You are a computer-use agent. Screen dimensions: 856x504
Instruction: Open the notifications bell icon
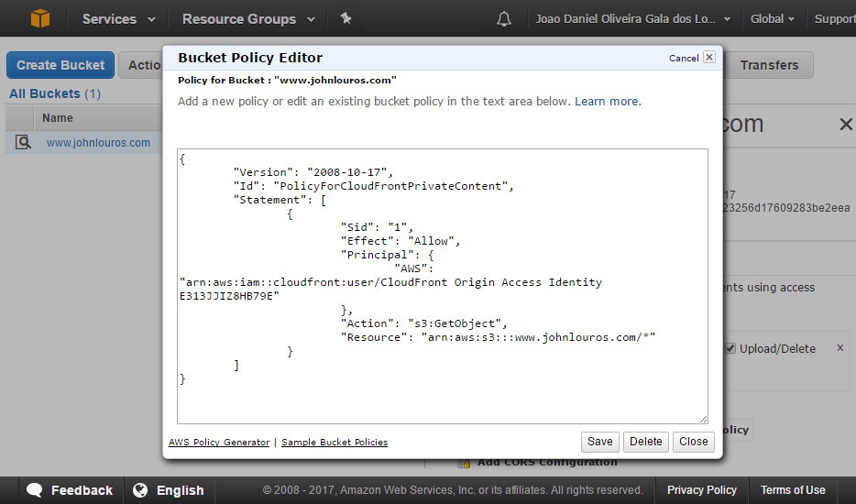(x=504, y=19)
